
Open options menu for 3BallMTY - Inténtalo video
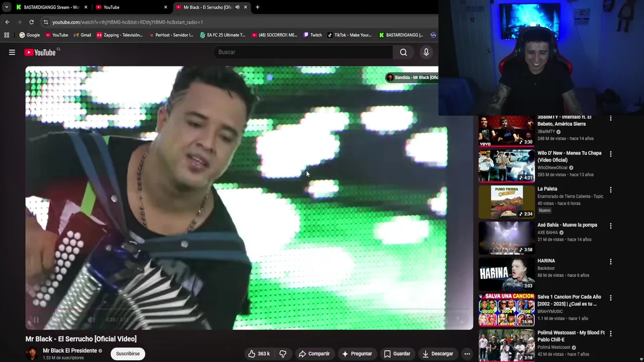pyautogui.click(x=611, y=118)
